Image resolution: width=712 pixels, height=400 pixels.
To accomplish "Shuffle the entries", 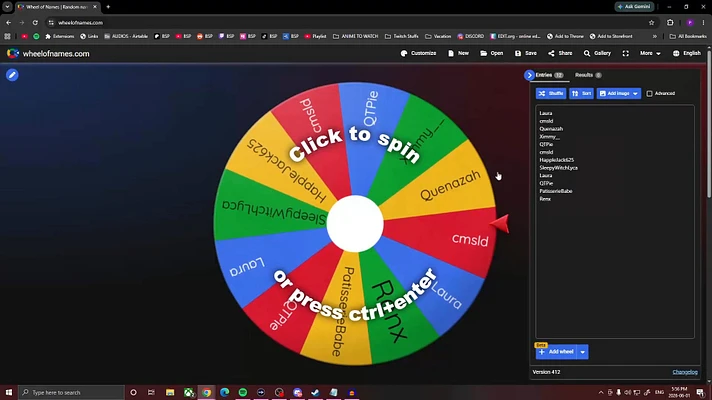I will tap(551, 94).
